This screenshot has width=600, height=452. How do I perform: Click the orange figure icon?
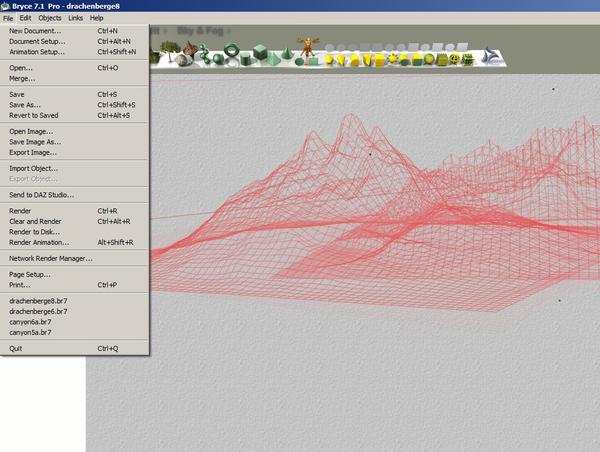coord(308,46)
